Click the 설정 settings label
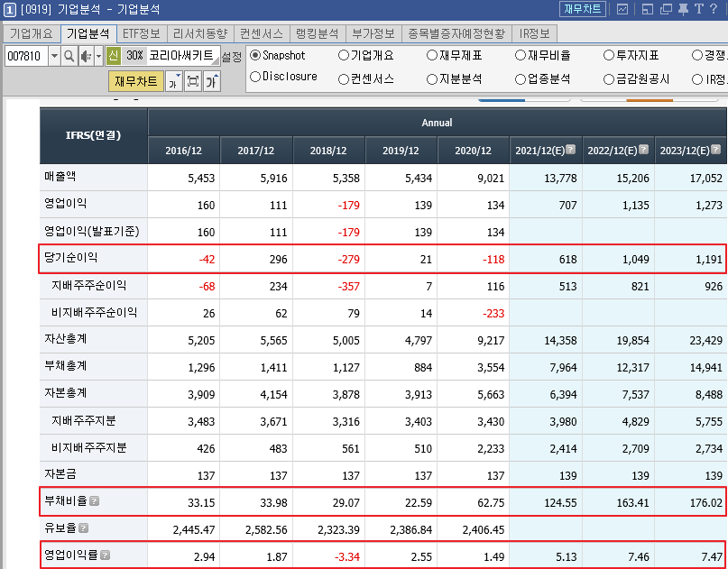 point(231,57)
